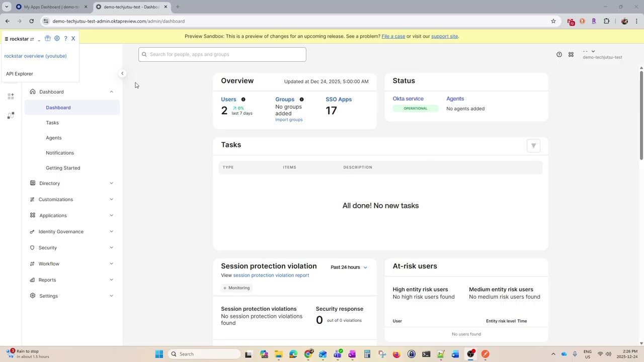Viewport: 644px width, 362px height.
Task: Open Windows Start menu
Action: pos(159,354)
